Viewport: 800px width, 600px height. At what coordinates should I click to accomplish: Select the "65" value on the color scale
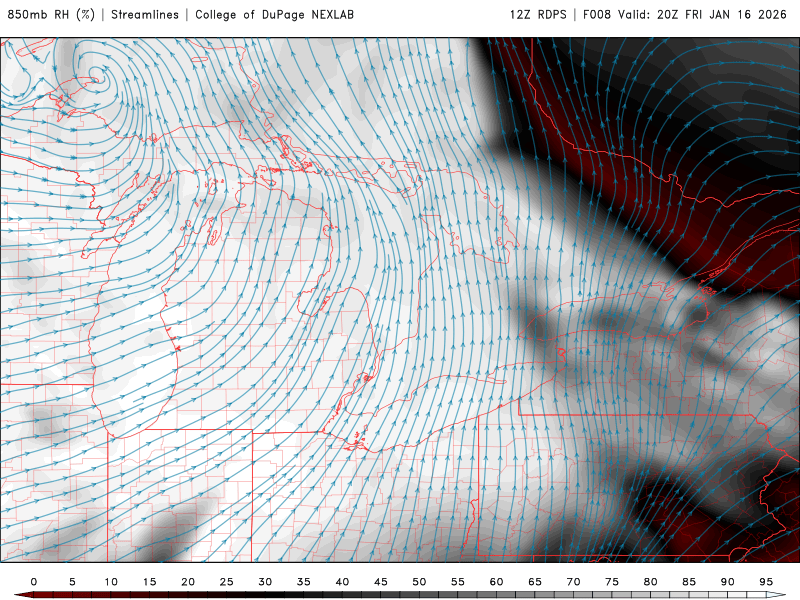point(535,582)
